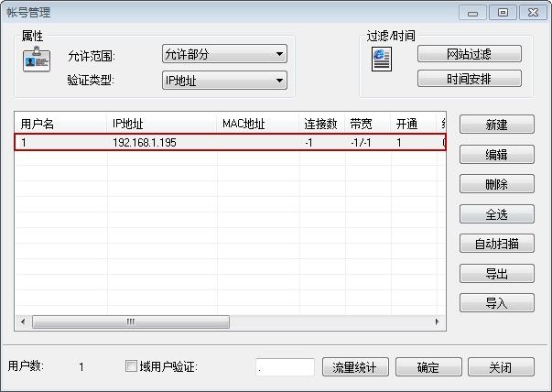Viewport: 552px width, 392px height.
Task: Toggle the 域用户验证 checkbox
Action: (x=131, y=366)
